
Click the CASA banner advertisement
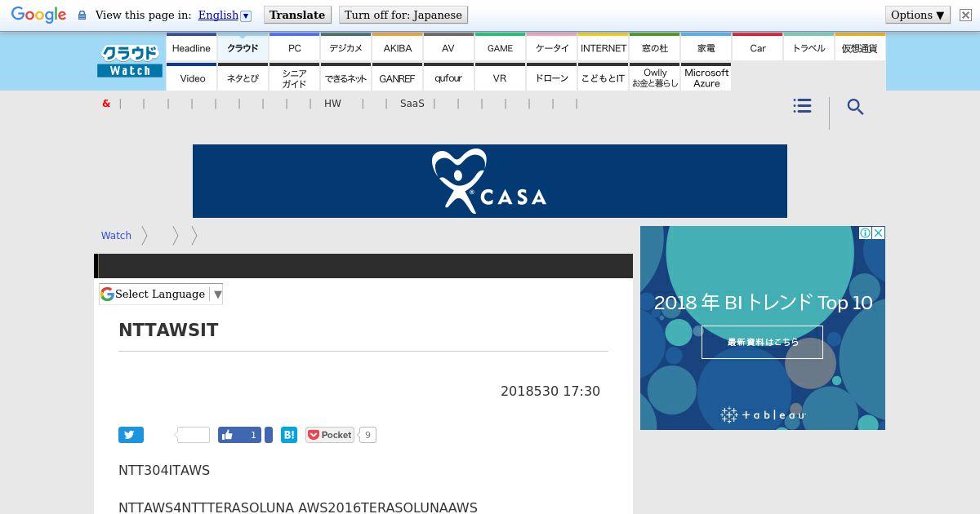coord(490,181)
